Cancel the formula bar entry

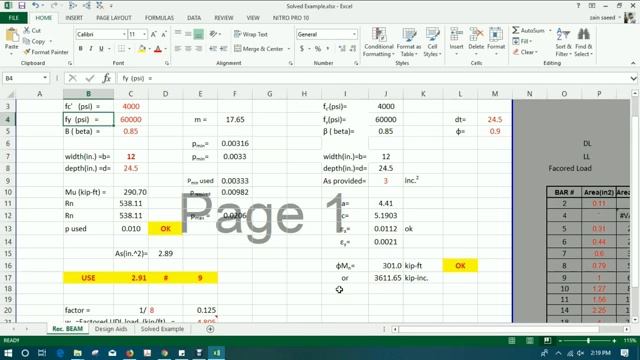coord(73,78)
